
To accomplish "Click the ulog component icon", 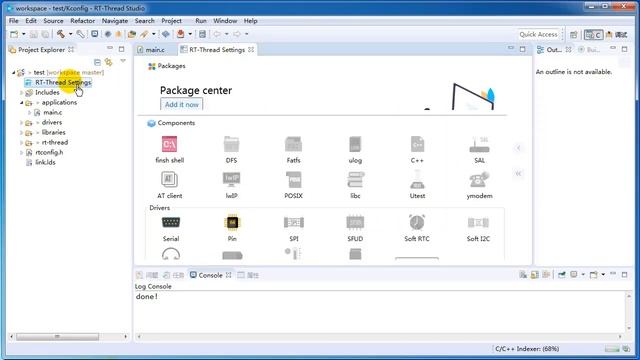I will (x=355, y=144).
